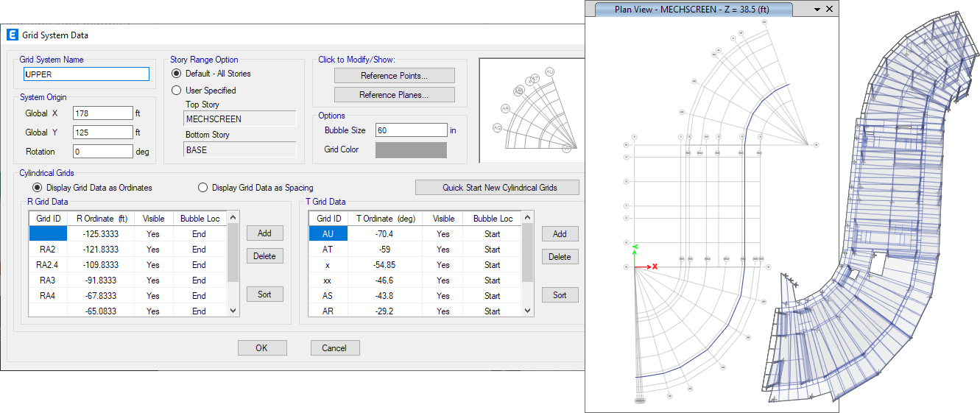This screenshot has width=980, height=413.
Task: Close the Plan View window
Action: (x=830, y=10)
